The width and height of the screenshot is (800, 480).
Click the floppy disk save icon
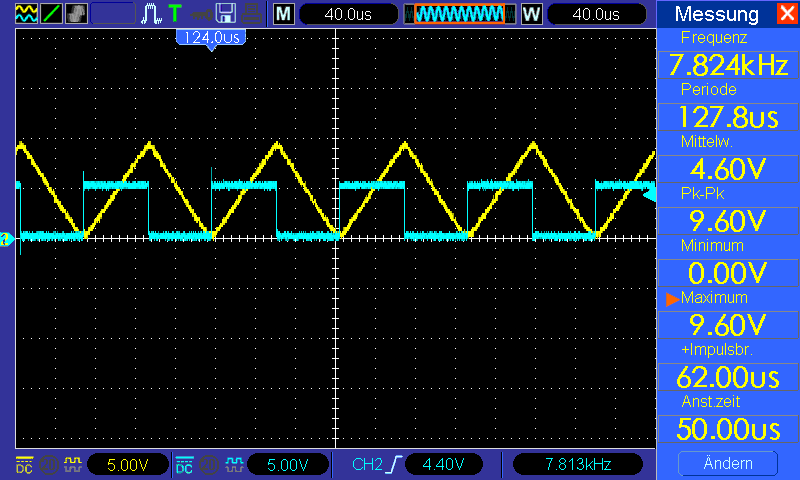226,14
